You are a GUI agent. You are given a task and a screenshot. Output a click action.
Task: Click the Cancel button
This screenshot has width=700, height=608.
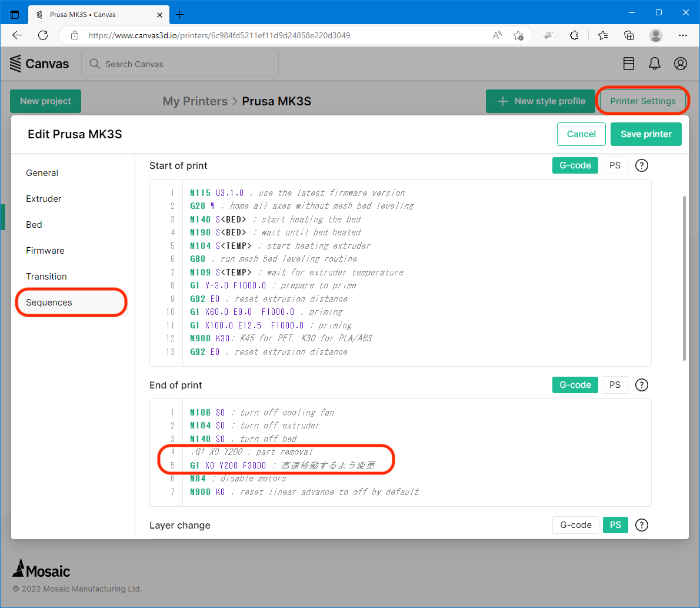click(x=581, y=134)
